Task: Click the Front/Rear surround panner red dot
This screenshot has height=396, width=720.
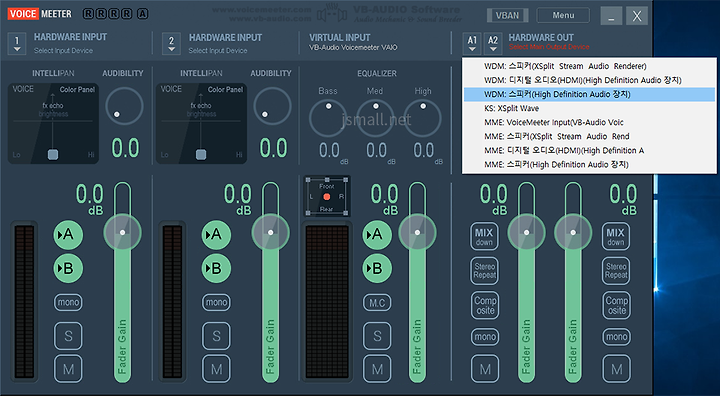Action: click(326, 197)
